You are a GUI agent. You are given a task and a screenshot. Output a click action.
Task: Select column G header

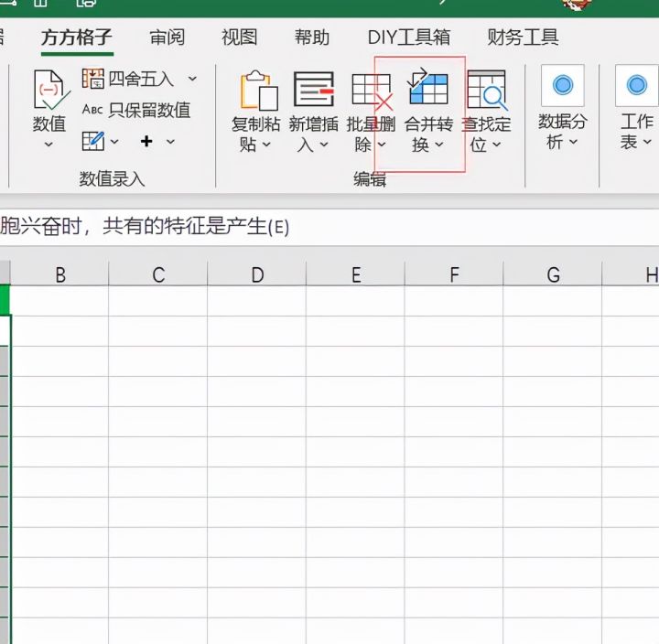click(553, 274)
